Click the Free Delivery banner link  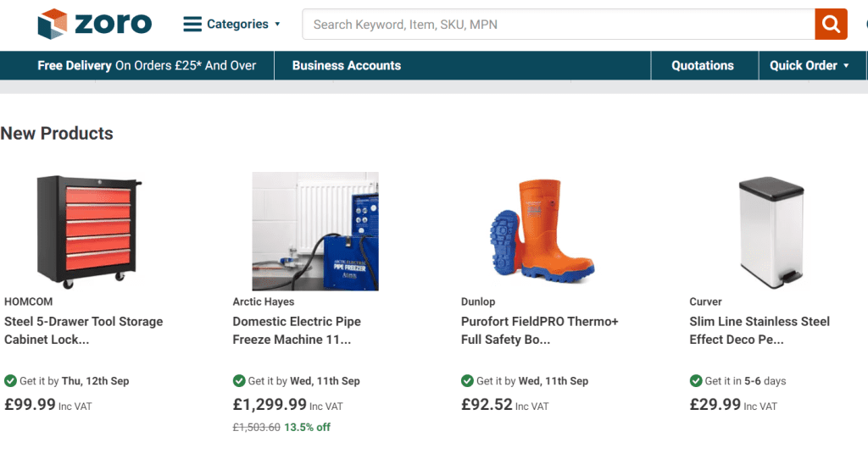tap(147, 65)
